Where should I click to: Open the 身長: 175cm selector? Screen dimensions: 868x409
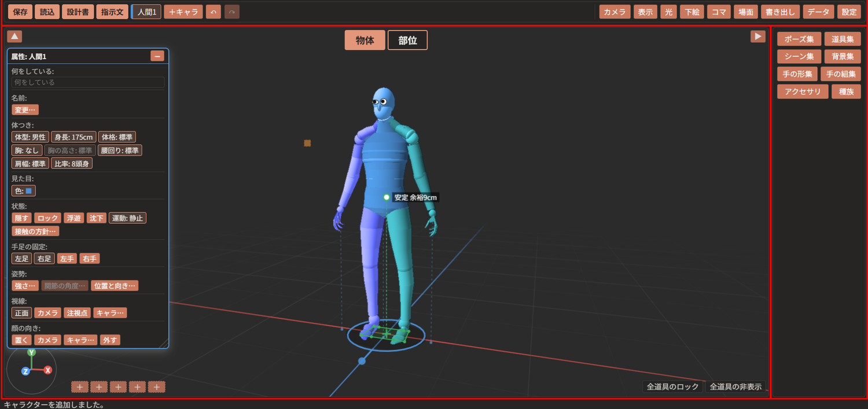[73, 137]
